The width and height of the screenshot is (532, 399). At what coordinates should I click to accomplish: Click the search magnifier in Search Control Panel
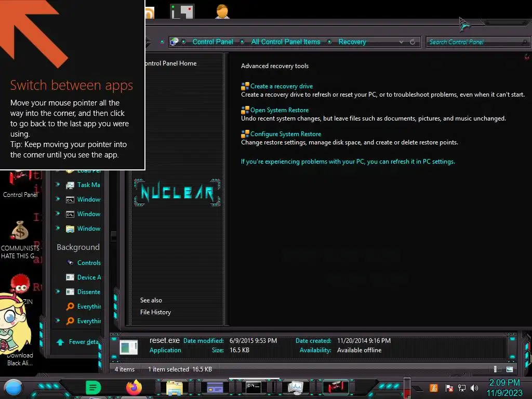click(524, 42)
